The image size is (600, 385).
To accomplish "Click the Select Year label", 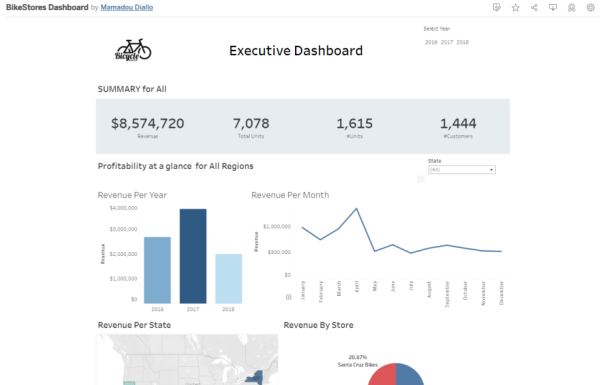I will click(437, 29).
